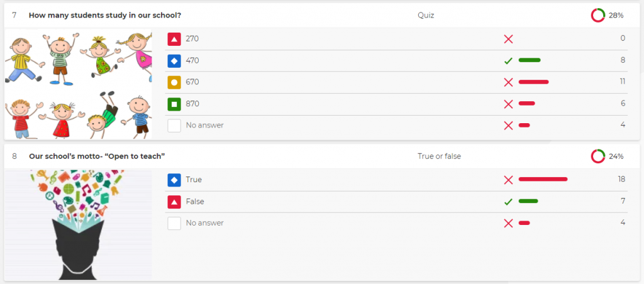Click the red result bar for True
Screen dimensions: 644x284
click(543, 180)
